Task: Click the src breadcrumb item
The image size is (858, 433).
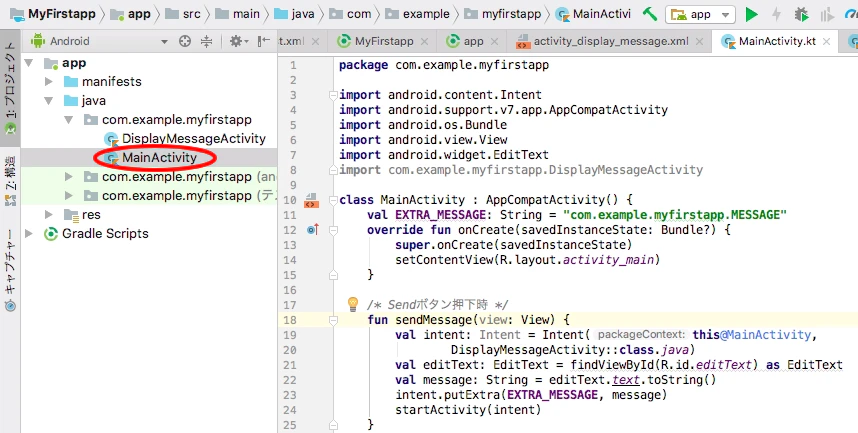Action: pyautogui.click(x=183, y=14)
